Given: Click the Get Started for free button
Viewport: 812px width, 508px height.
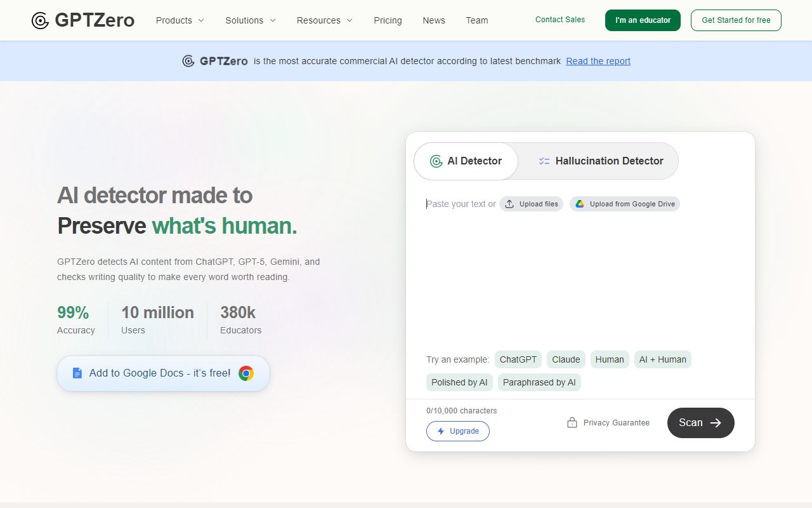Looking at the screenshot, I should pyautogui.click(x=735, y=20).
